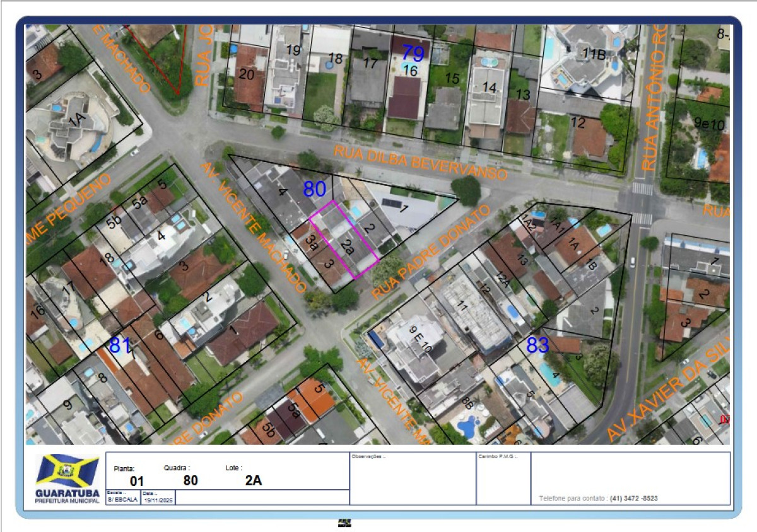Click the Quadra : field label
The image size is (757, 532).
[177, 468]
